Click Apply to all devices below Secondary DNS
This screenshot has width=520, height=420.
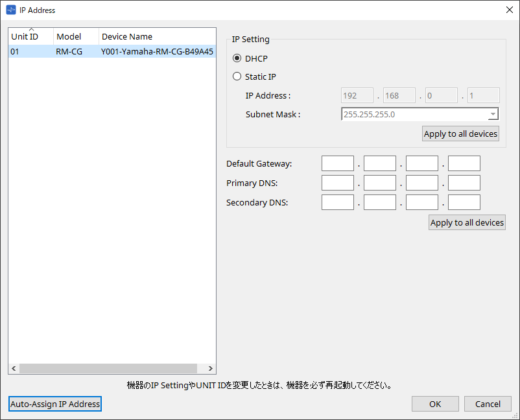coord(467,222)
